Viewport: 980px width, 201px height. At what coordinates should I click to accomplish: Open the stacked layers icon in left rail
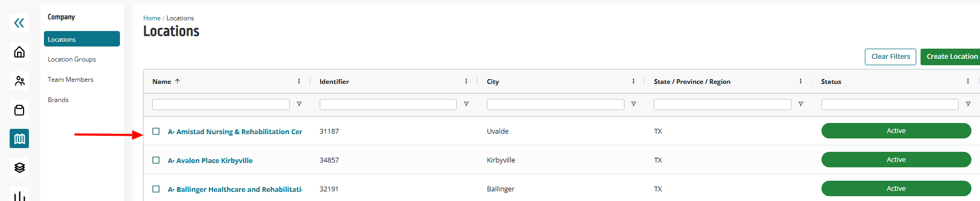19,167
